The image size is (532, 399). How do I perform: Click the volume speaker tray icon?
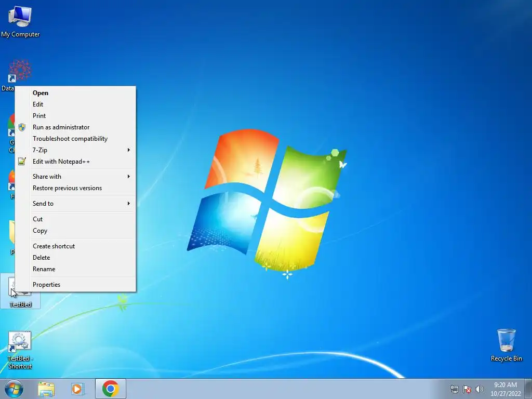[x=479, y=389]
